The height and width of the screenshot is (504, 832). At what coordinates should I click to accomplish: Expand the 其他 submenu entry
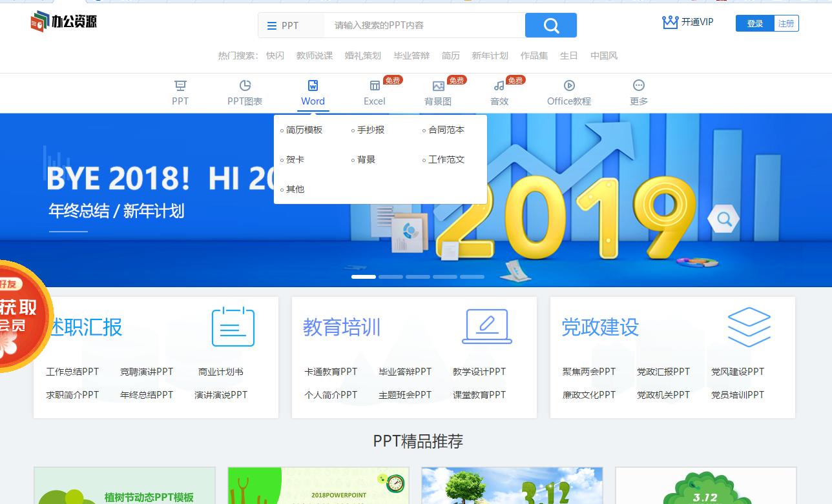pos(294,189)
